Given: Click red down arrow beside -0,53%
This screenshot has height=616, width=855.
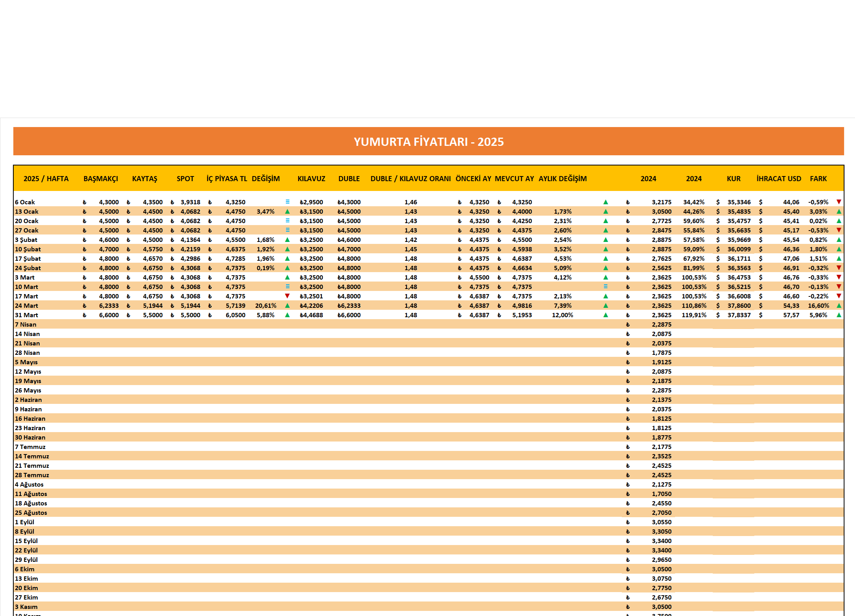Looking at the screenshot, I should 839,230.
